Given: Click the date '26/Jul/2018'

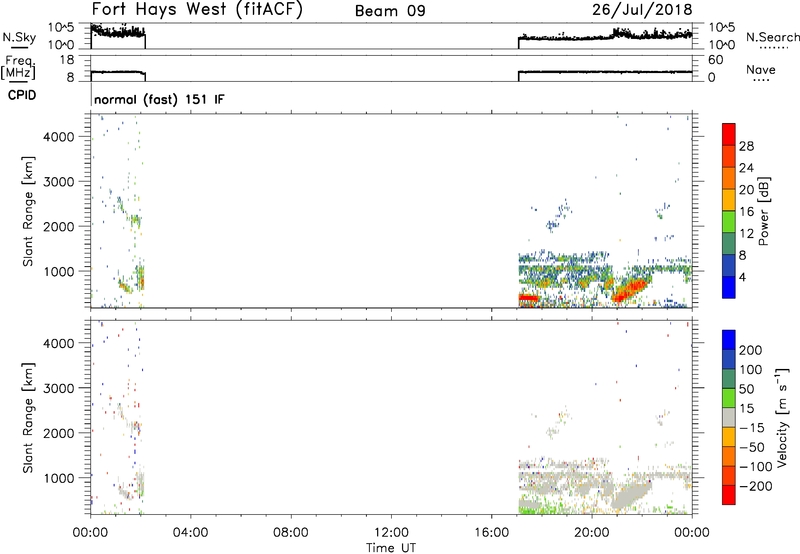Looking at the screenshot, I should tap(642, 10).
